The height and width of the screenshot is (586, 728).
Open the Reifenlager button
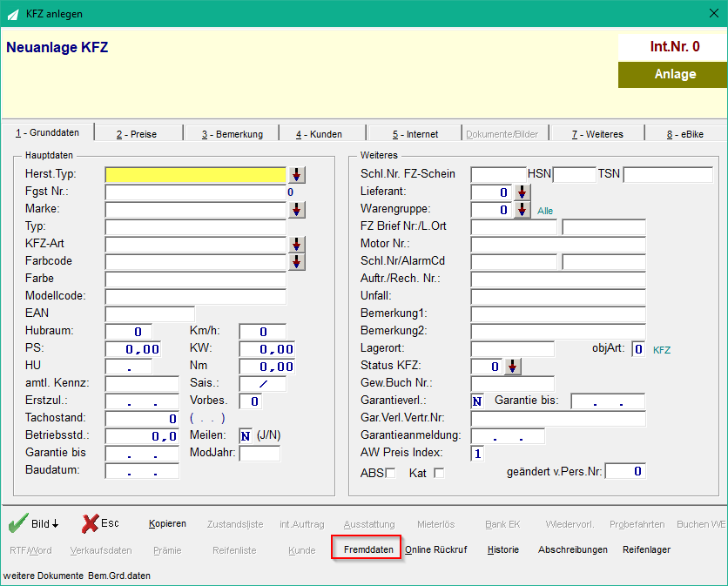coord(646,549)
